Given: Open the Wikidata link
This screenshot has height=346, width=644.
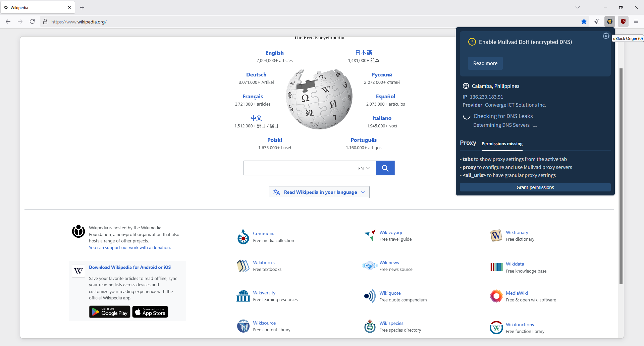Looking at the screenshot, I should pyautogui.click(x=515, y=264).
